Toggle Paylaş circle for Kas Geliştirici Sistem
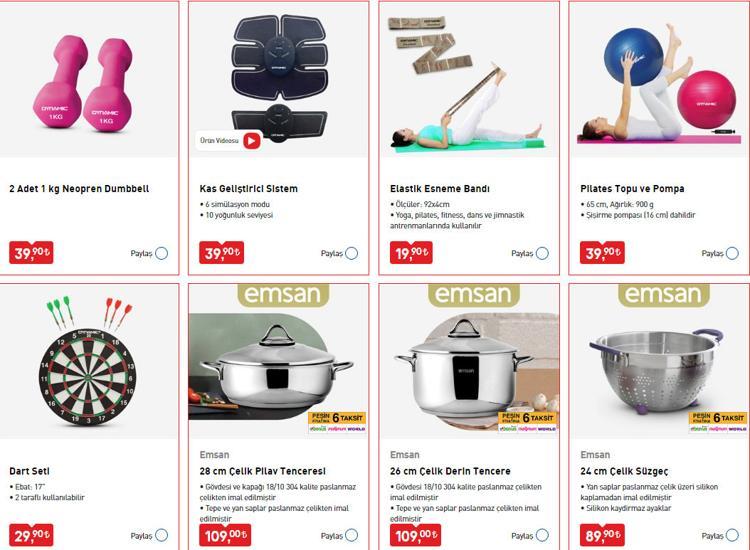Screen dimensions: 750x550 [x=352, y=253]
